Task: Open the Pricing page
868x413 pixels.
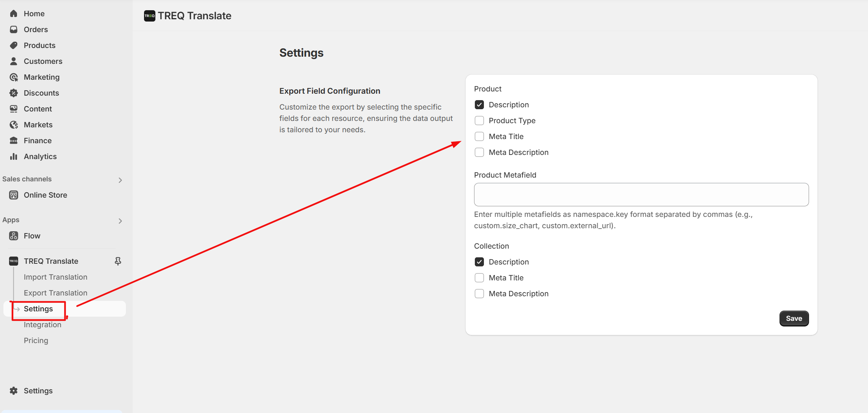Action: pos(36,340)
